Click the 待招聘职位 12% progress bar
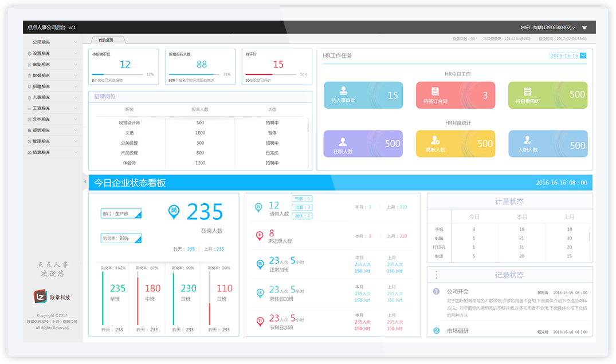616x364 pixels. tap(117, 74)
